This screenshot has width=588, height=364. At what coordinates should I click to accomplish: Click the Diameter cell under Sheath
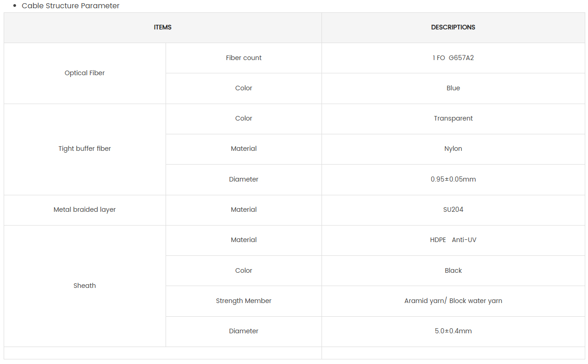click(x=244, y=331)
